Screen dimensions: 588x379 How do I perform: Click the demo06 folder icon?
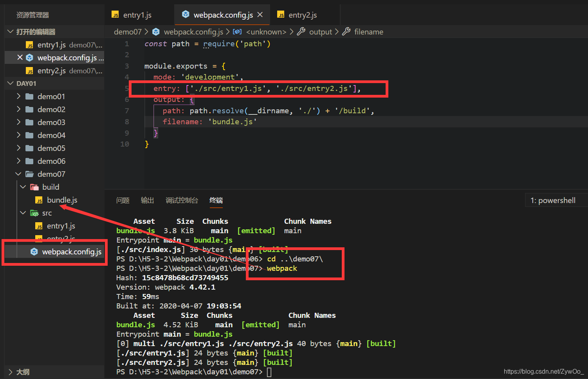(29, 161)
